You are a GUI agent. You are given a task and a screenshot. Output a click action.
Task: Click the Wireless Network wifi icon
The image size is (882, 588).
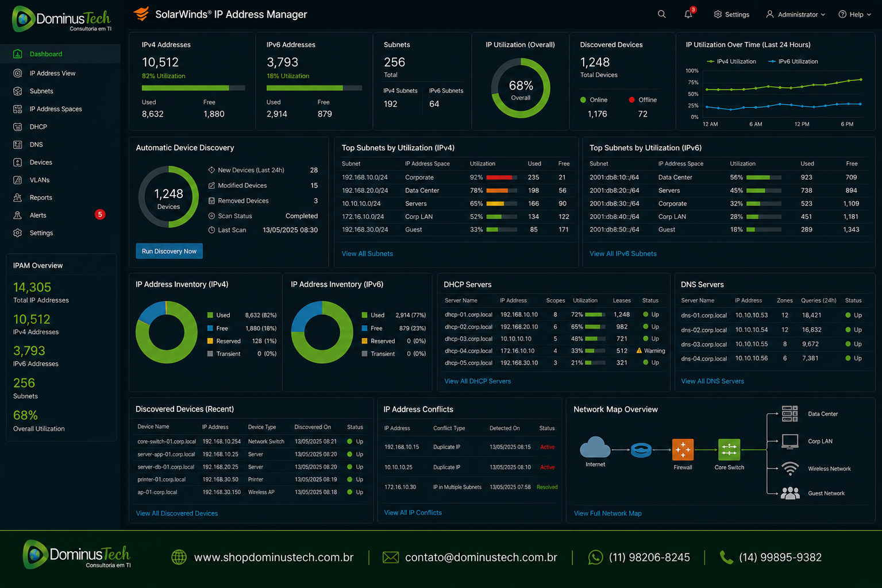[790, 469]
